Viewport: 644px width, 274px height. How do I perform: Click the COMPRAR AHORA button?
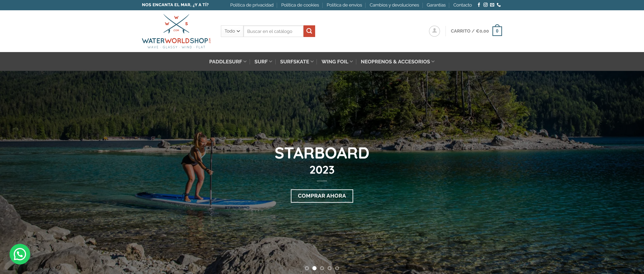coord(322,196)
